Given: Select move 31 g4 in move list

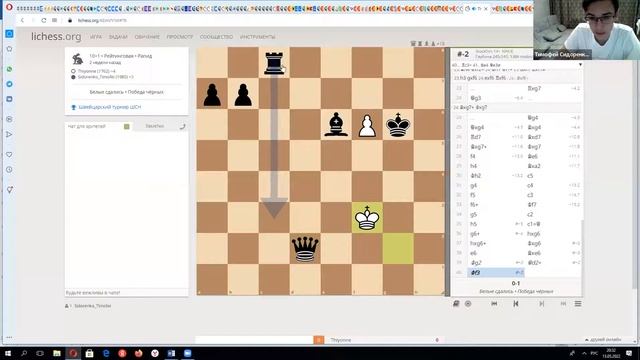Looking at the screenshot, I should (496, 185).
